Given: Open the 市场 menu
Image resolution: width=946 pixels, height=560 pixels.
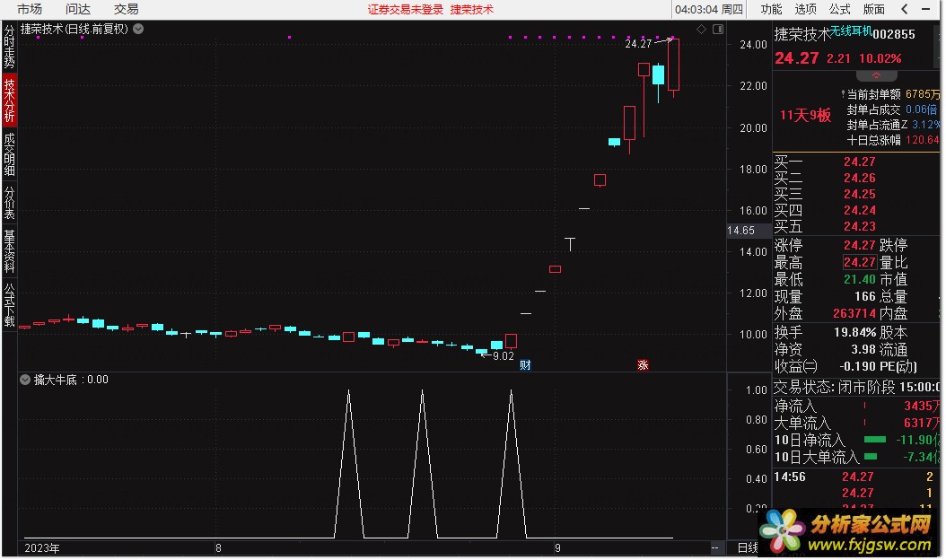Looking at the screenshot, I should (x=29, y=9).
